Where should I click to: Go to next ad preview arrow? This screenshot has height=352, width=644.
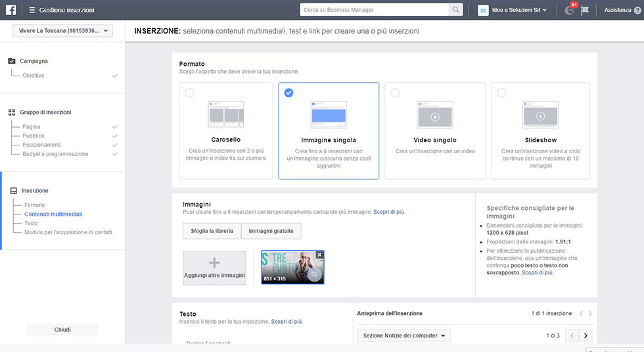[x=590, y=313]
